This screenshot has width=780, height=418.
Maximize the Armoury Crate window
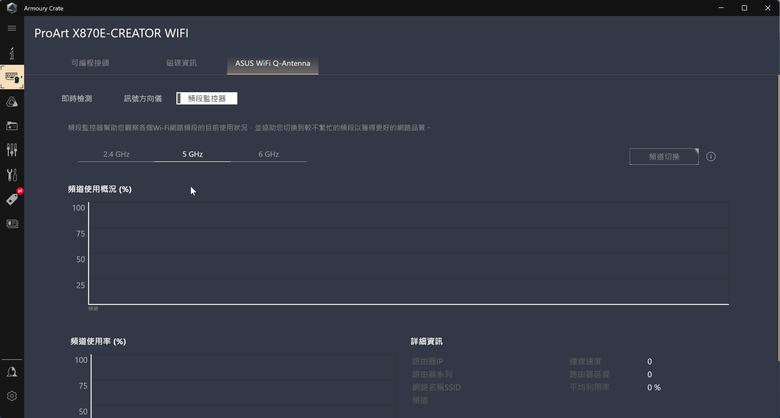click(x=744, y=8)
